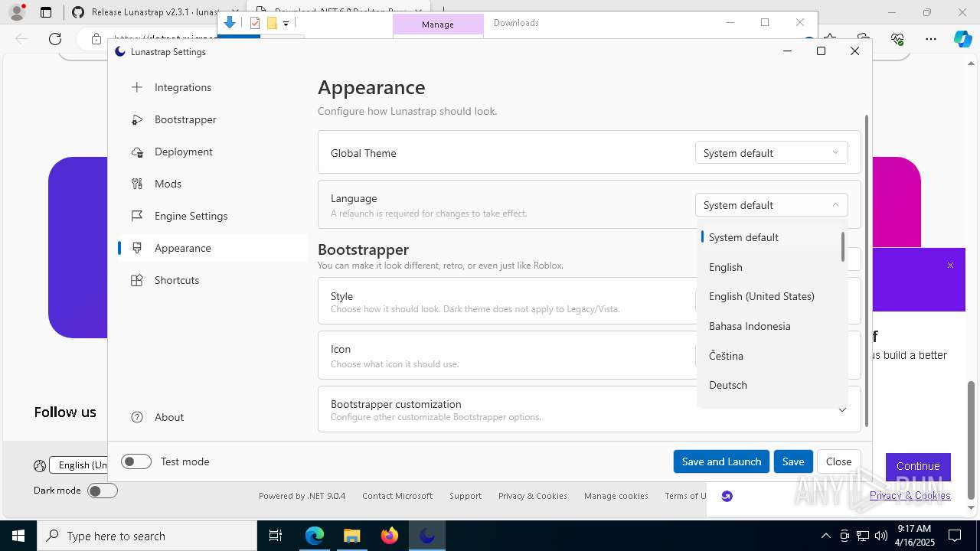The width and height of the screenshot is (980, 551).
Task: Open the Engine Settings page
Action: tap(213, 216)
